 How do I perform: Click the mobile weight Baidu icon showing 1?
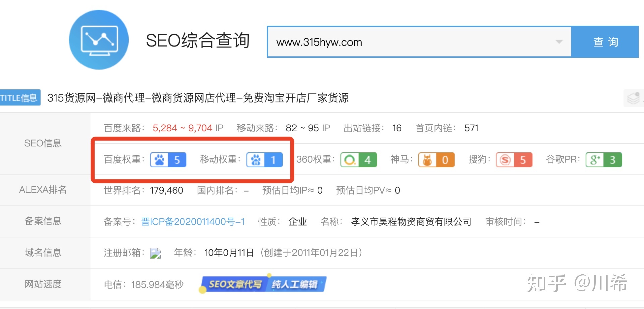point(264,160)
